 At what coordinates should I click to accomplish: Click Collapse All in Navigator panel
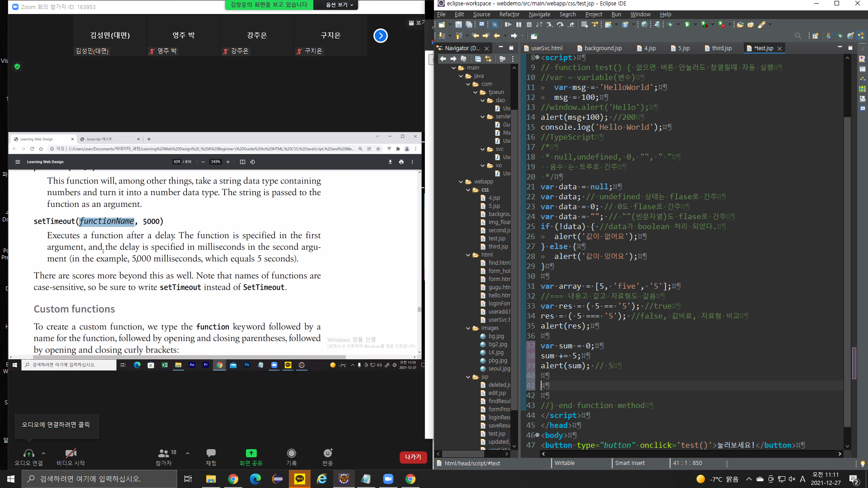point(478,59)
